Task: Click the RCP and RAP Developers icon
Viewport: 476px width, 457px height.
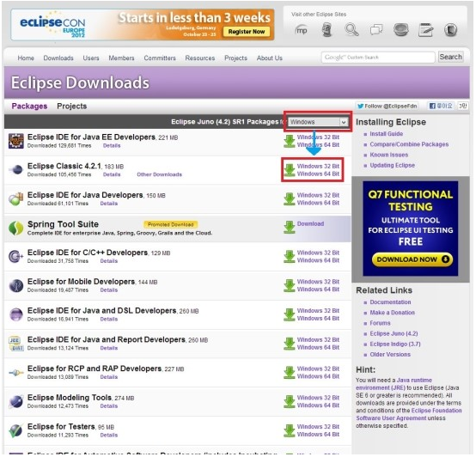Action: [16, 372]
